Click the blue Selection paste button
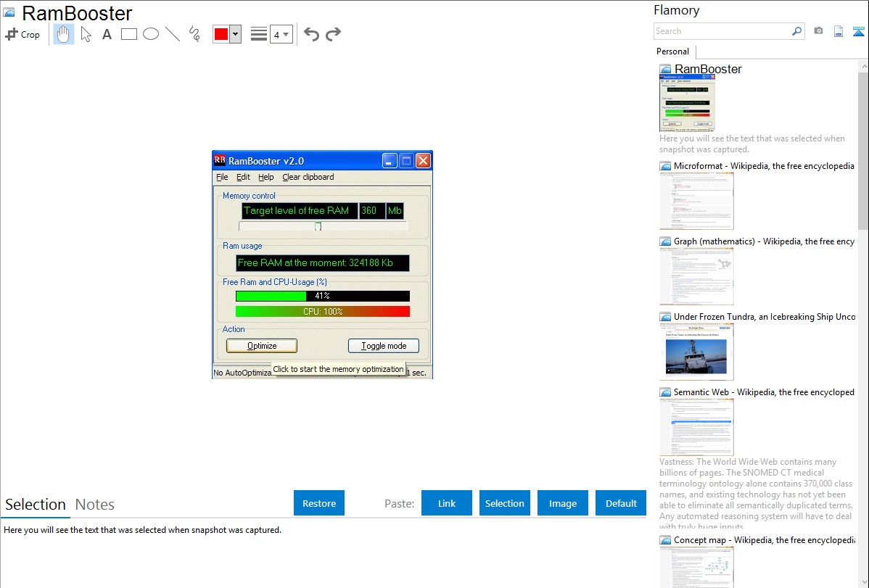The width and height of the screenshot is (869, 588). (x=504, y=503)
